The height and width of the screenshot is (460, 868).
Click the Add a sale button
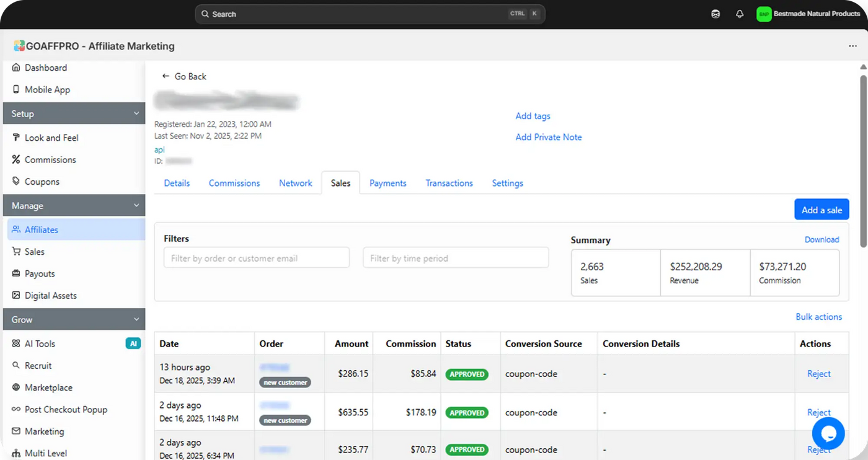[821, 210]
